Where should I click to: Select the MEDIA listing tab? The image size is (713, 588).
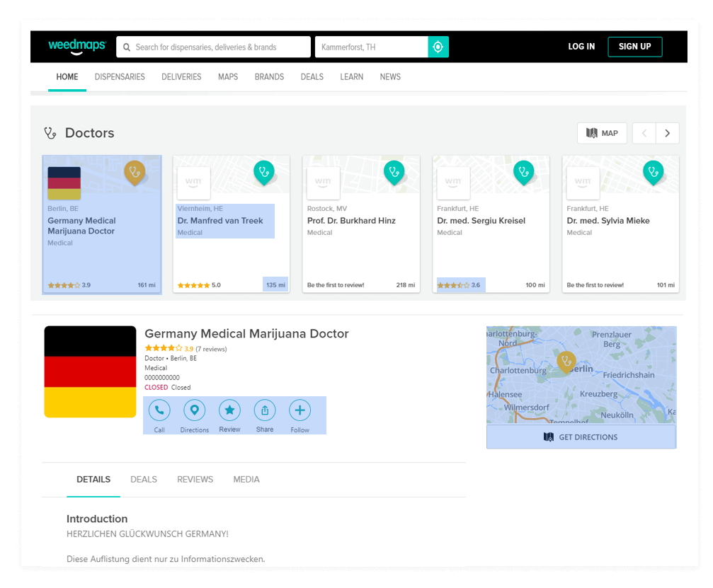[246, 480]
